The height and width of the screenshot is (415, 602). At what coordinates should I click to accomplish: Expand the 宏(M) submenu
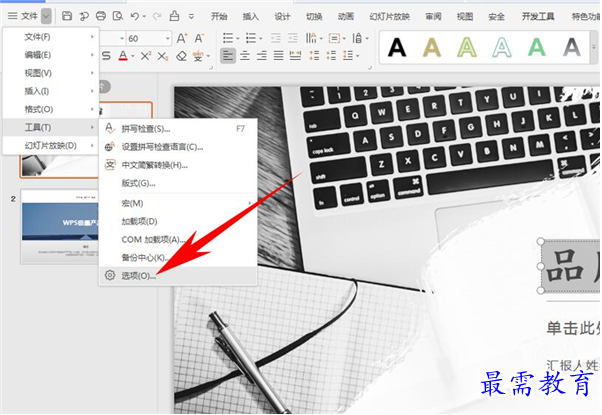[178, 203]
